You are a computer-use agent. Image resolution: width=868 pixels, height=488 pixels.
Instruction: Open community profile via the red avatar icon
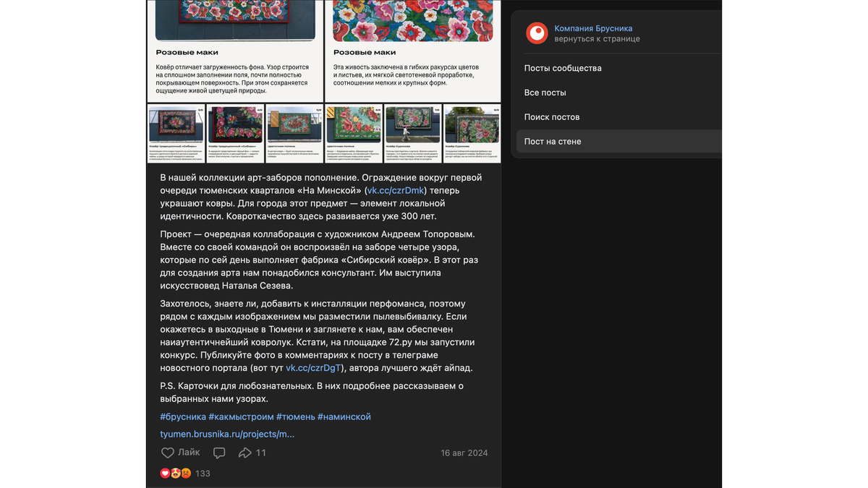click(537, 32)
